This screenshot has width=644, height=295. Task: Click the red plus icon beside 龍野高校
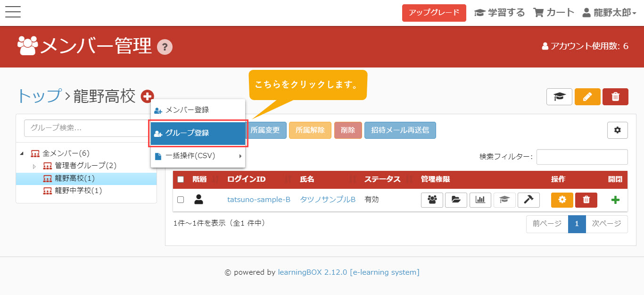pos(147,96)
